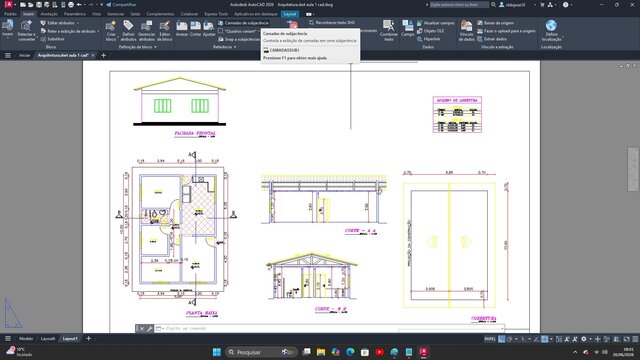The image size is (640, 360).
Task: Expand the Definição de bloco panel
Action: [x=138, y=47]
